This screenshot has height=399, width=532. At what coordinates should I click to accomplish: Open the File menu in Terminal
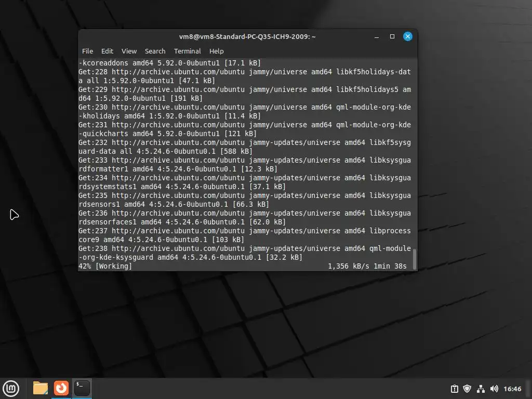[x=87, y=51]
